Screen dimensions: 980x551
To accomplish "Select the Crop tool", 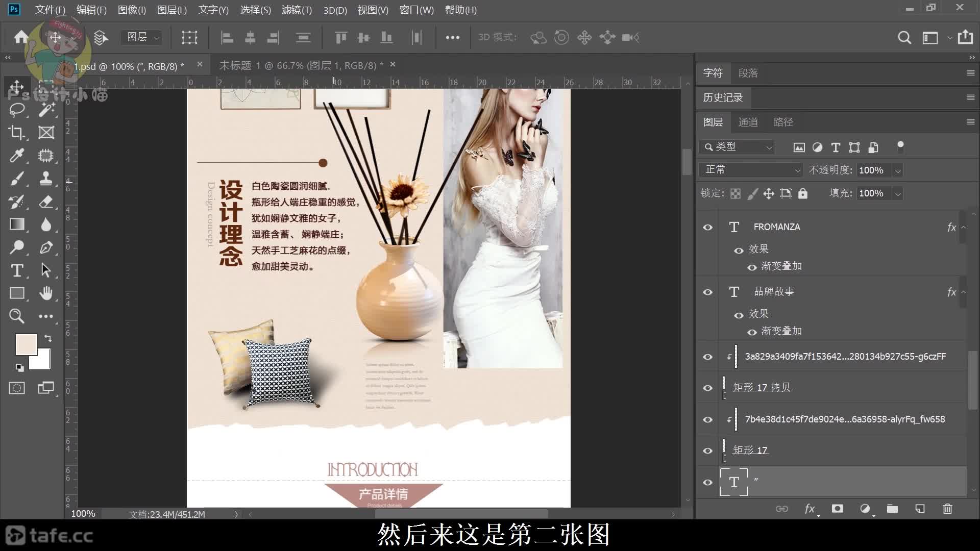I will (17, 133).
